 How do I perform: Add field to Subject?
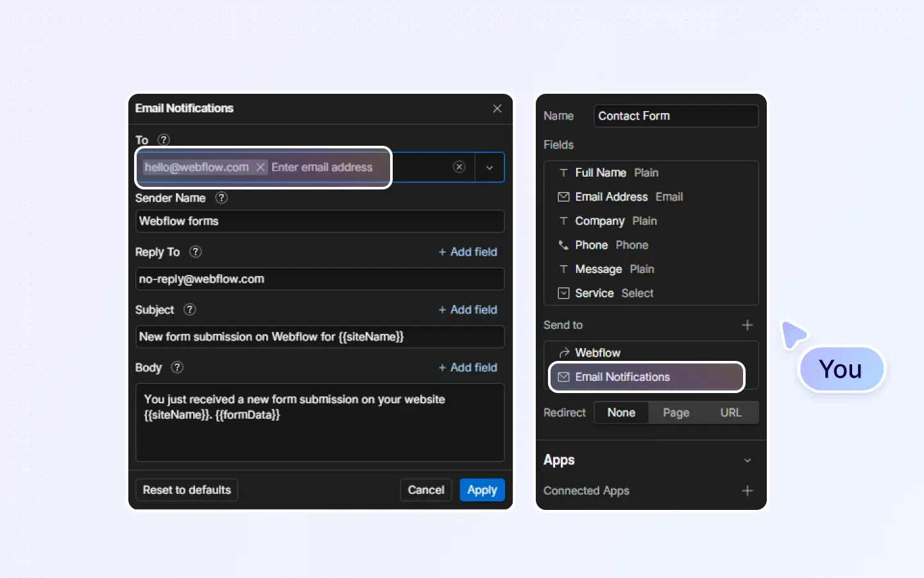[468, 310]
